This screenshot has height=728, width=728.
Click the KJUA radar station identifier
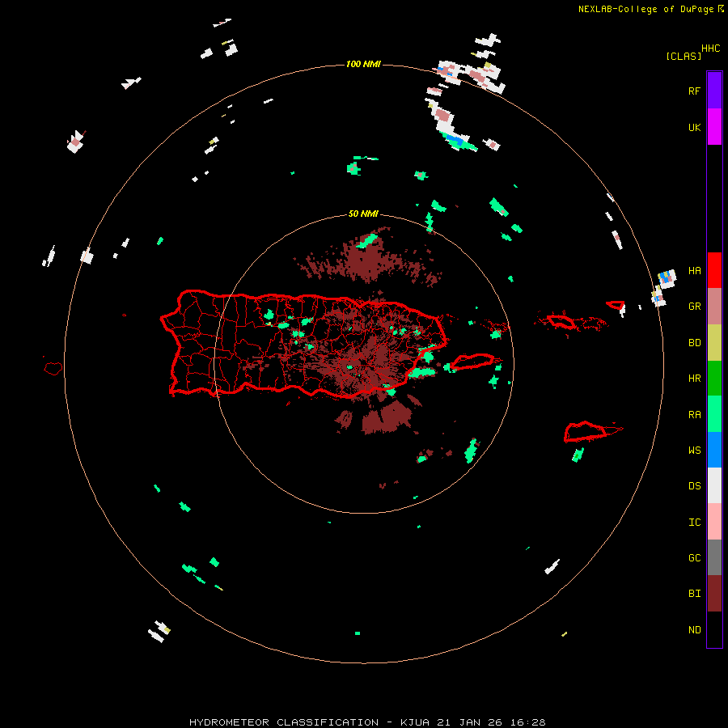pyautogui.click(x=415, y=722)
